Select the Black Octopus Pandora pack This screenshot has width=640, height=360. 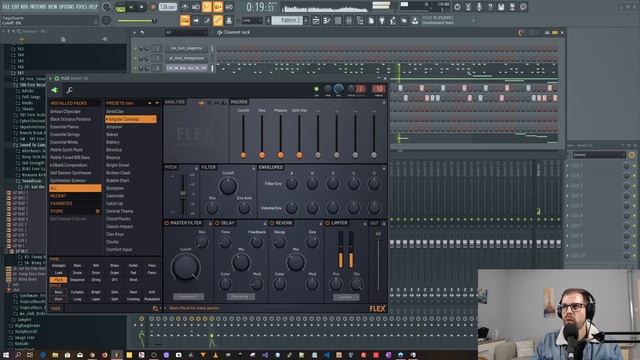(x=70, y=119)
